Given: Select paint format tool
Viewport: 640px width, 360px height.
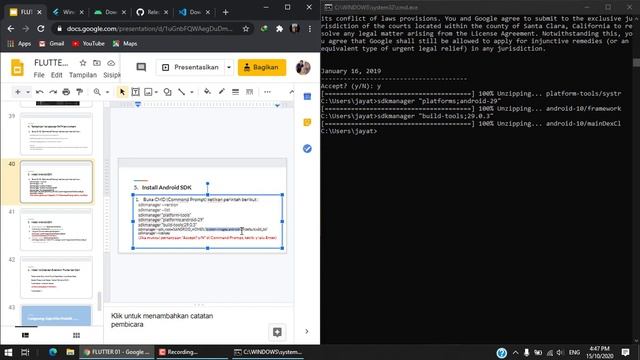Looking at the screenshot, I should (x=80, y=92).
